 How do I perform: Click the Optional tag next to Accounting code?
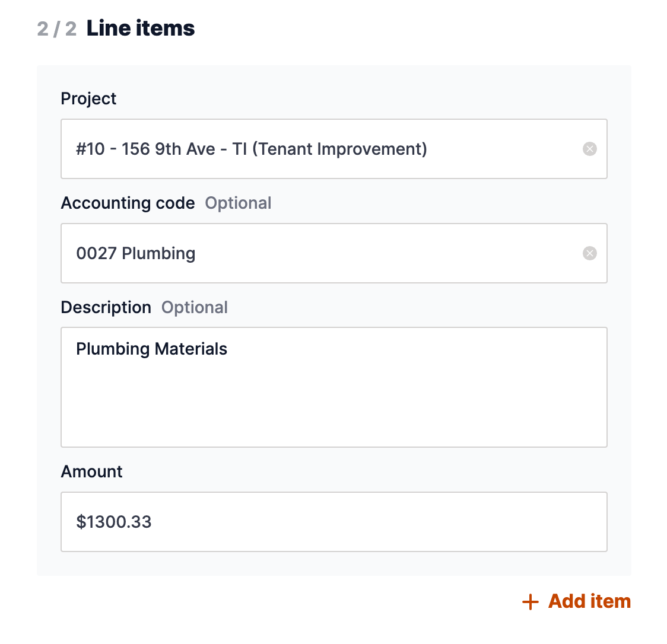[238, 203]
